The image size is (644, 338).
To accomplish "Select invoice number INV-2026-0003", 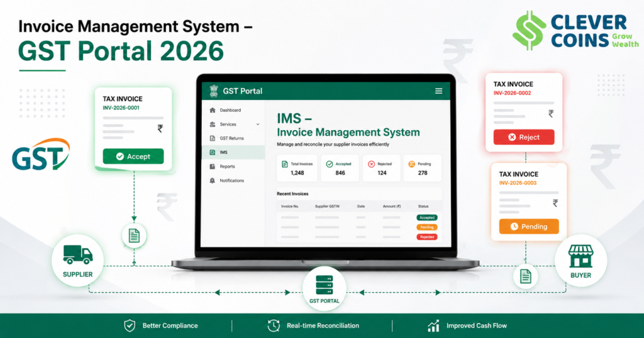I will tap(518, 183).
